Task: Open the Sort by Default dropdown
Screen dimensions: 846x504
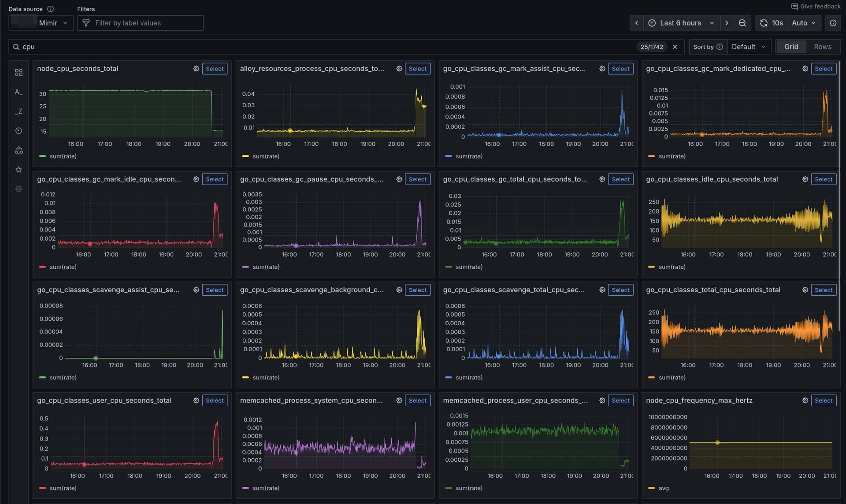Action: (749, 47)
